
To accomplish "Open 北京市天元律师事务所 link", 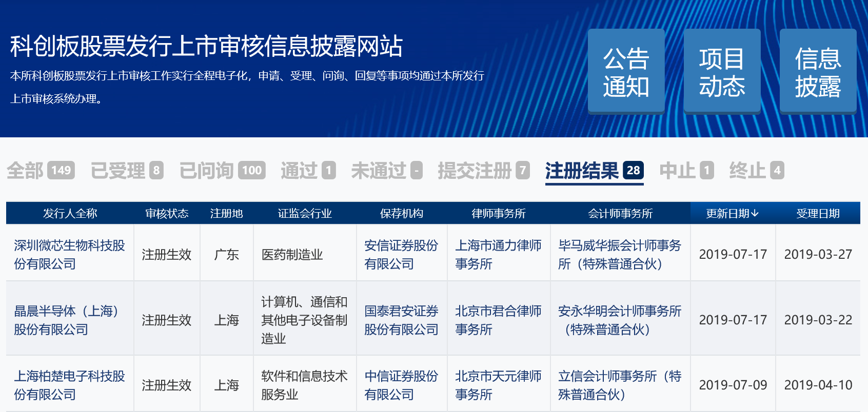I will (498, 385).
